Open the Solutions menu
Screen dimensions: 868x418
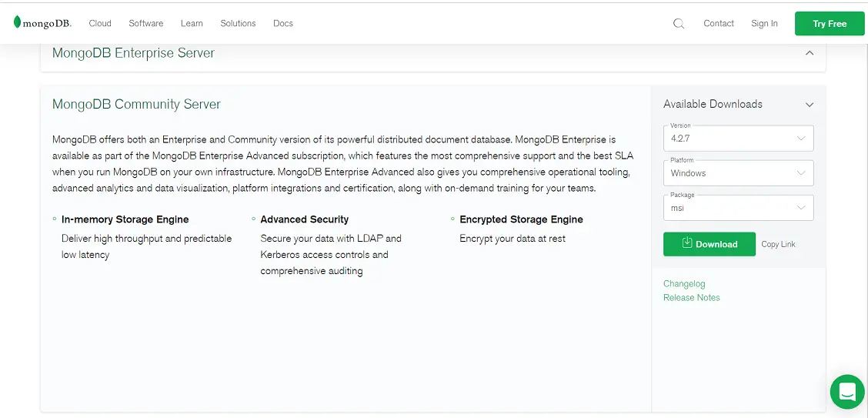click(x=238, y=23)
